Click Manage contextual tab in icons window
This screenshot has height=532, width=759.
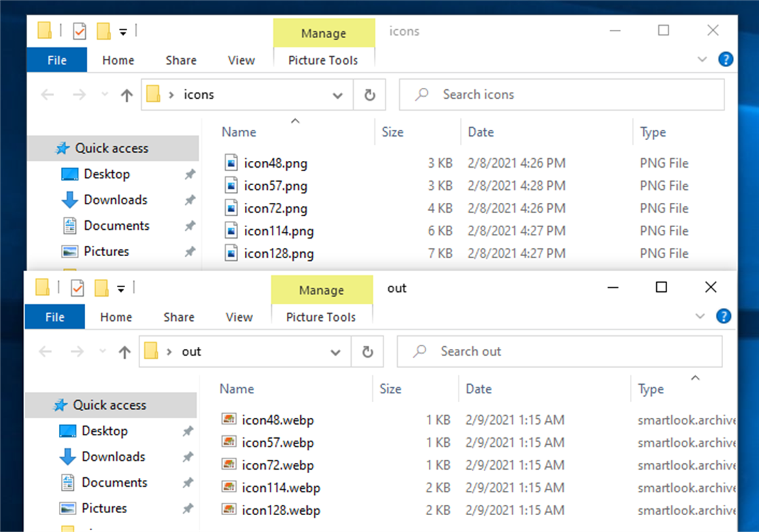pos(324,33)
